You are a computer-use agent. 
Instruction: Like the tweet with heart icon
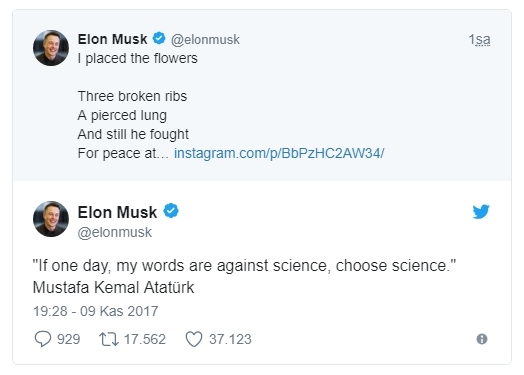click(194, 339)
